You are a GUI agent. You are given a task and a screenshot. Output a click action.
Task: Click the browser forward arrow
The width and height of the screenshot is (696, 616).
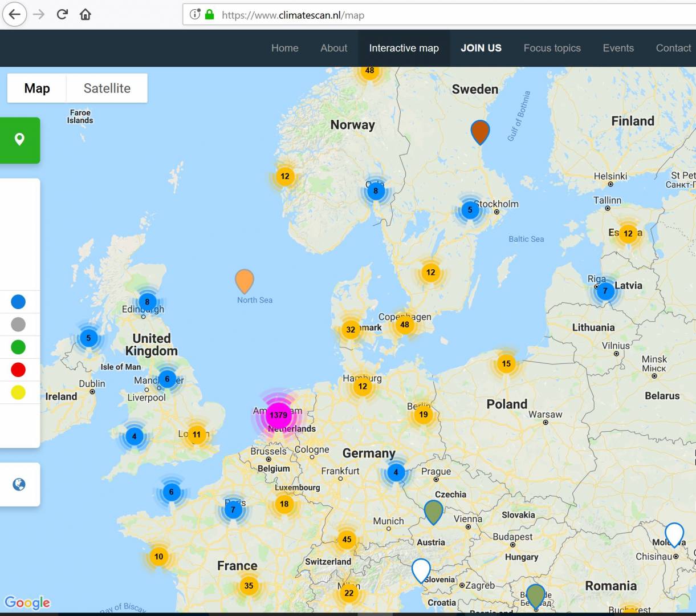39,14
